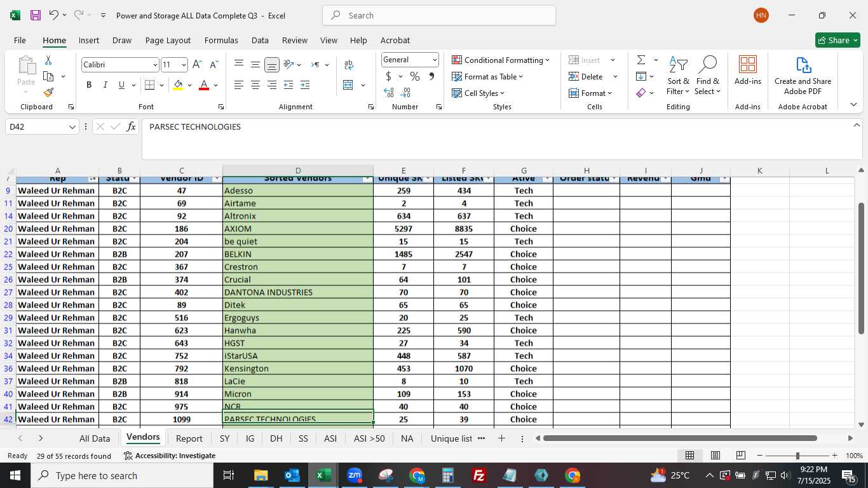Switch to Page Break Preview in status bar

point(740,456)
